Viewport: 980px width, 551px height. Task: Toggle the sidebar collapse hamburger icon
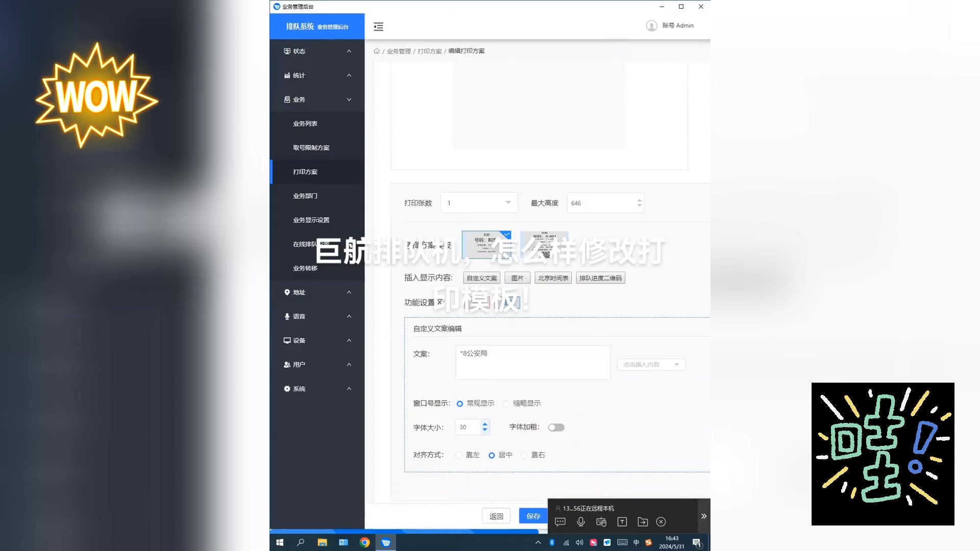pyautogui.click(x=378, y=27)
